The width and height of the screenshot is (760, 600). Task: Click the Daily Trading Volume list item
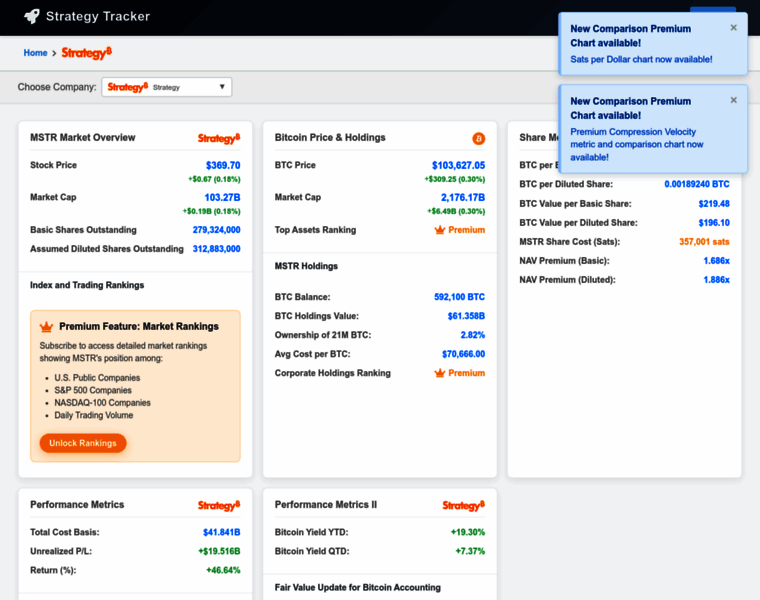tap(94, 415)
